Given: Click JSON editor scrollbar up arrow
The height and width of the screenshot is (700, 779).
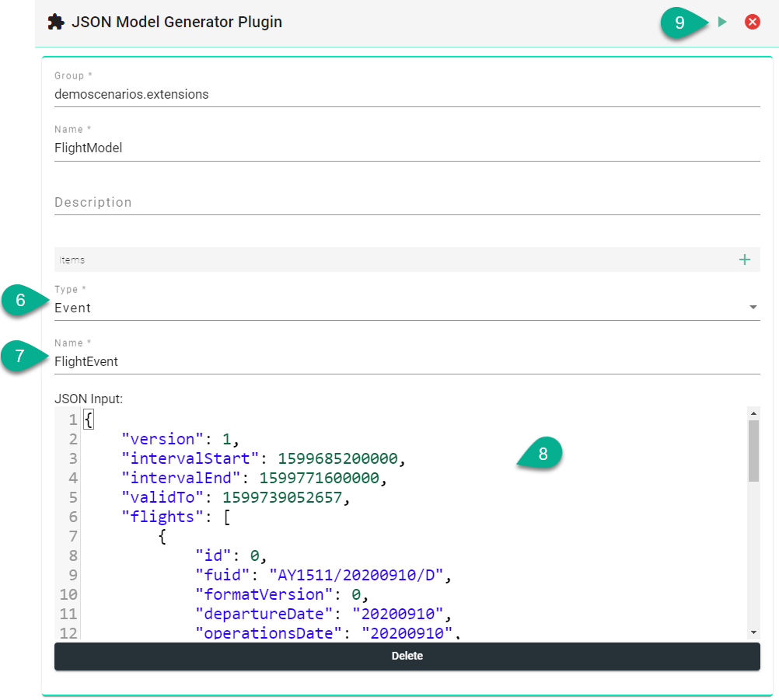Looking at the screenshot, I should (753, 413).
